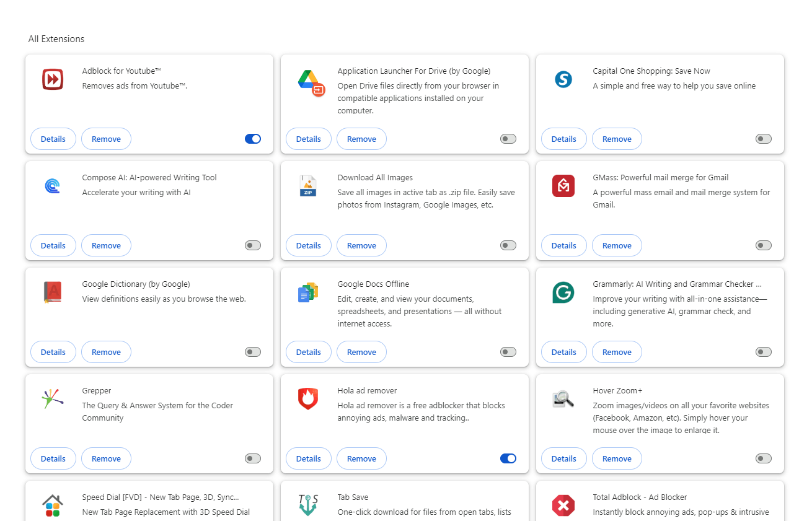812x521 pixels.
Task: Click the Total Adblock red icon
Action: 563,506
